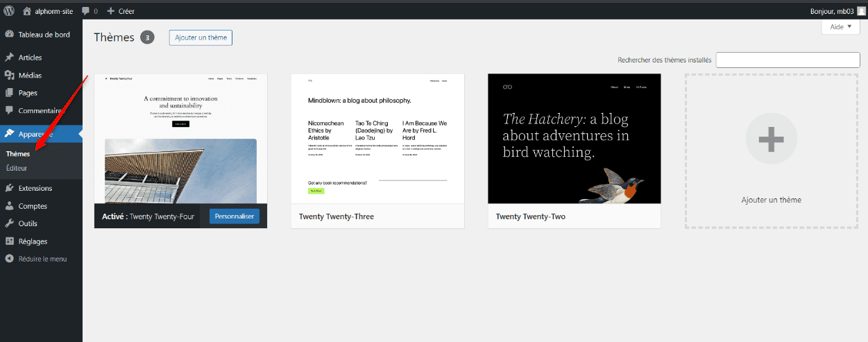868x342 pixels.
Task: Focus the installed themes search field
Action: 788,60
